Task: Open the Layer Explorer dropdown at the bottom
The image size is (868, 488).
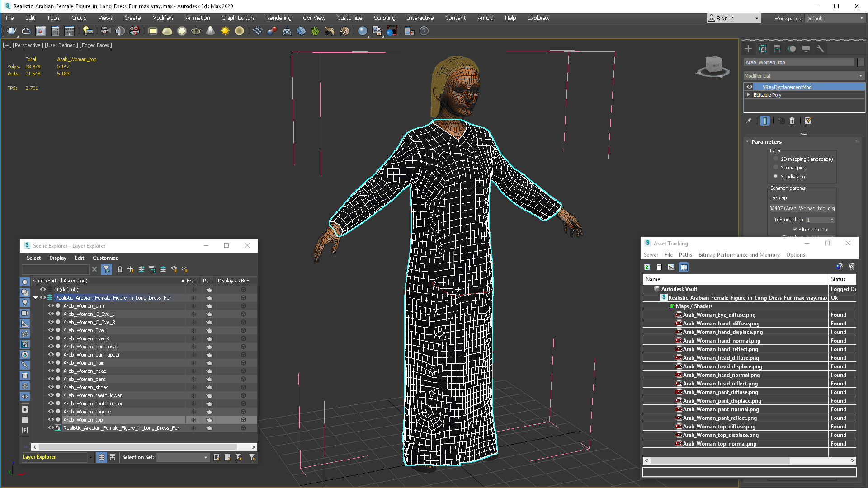Action: pos(90,457)
